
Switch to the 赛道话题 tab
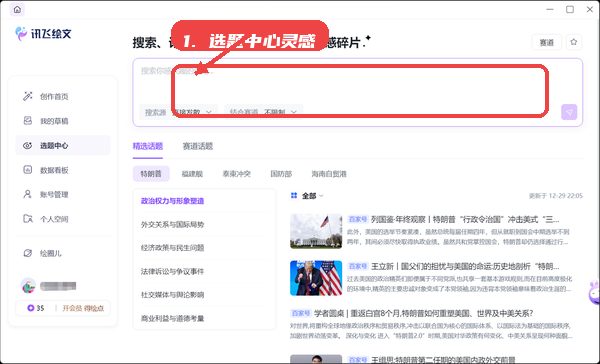point(197,146)
